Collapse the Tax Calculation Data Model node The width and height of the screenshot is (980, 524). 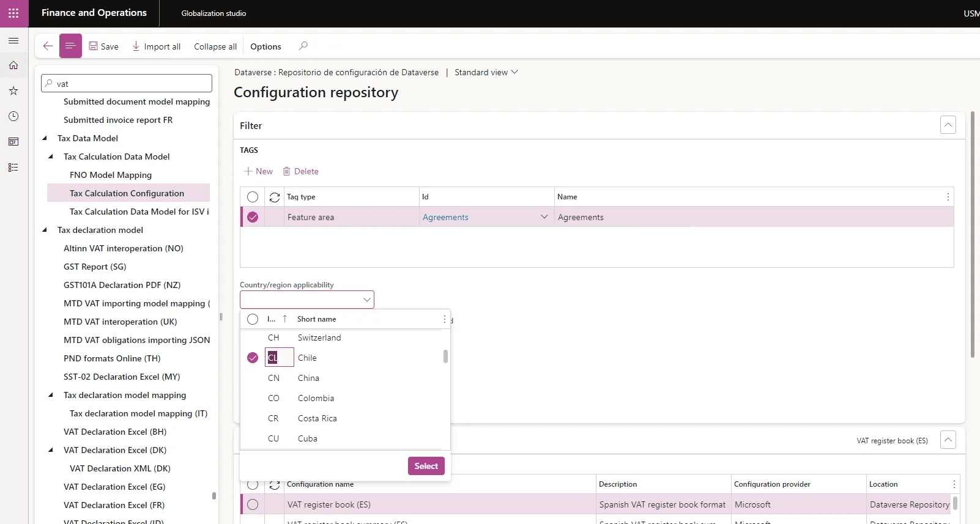click(x=51, y=157)
